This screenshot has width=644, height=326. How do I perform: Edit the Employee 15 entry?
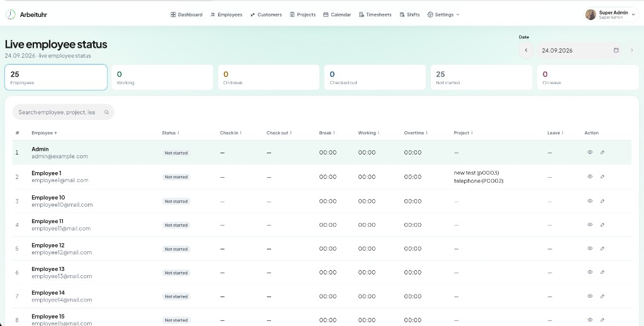coord(602,320)
